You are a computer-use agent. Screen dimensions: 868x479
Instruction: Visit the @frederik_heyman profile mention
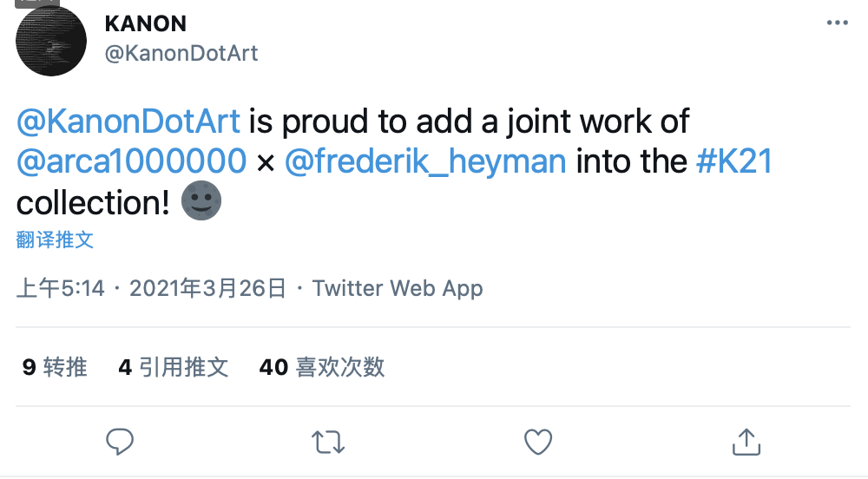(x=425, y=161)
